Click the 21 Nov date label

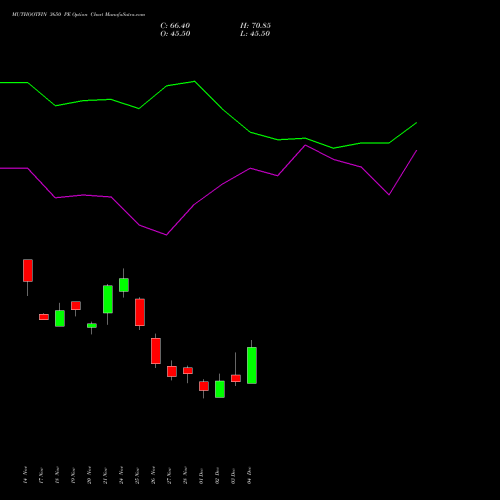106,475
